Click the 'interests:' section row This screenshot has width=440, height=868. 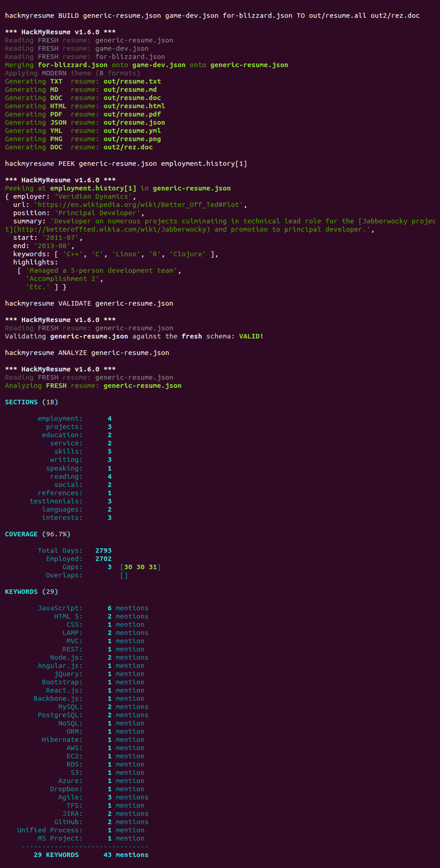coord(77,518)
